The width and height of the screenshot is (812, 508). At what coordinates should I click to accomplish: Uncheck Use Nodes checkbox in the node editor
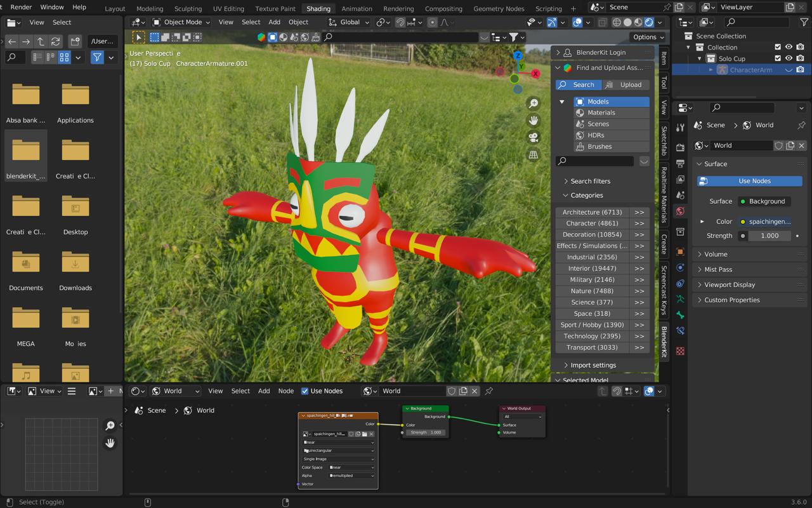[305, 391]
